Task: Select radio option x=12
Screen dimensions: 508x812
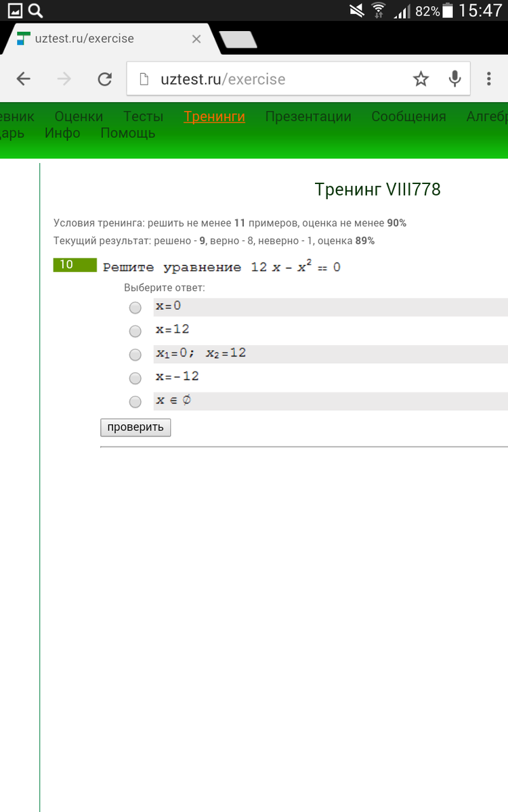Action: [135, 331]
